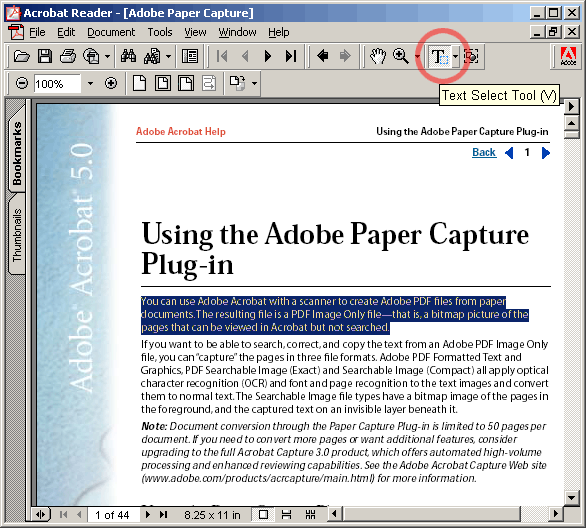Image resolution: width=586 pixels, height=528 pixels.
Task: Click the document control menu PDF icon
Action: click(16, 33)
